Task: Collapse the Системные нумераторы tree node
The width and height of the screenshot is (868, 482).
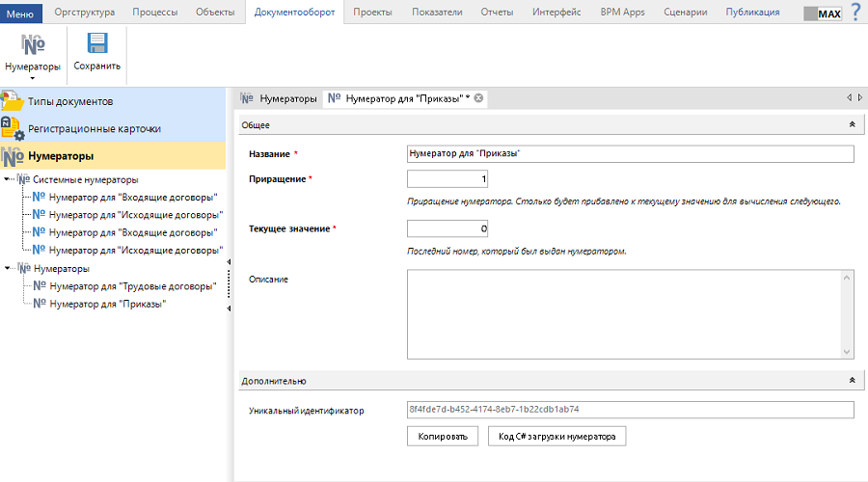Action: click(8, 179)
